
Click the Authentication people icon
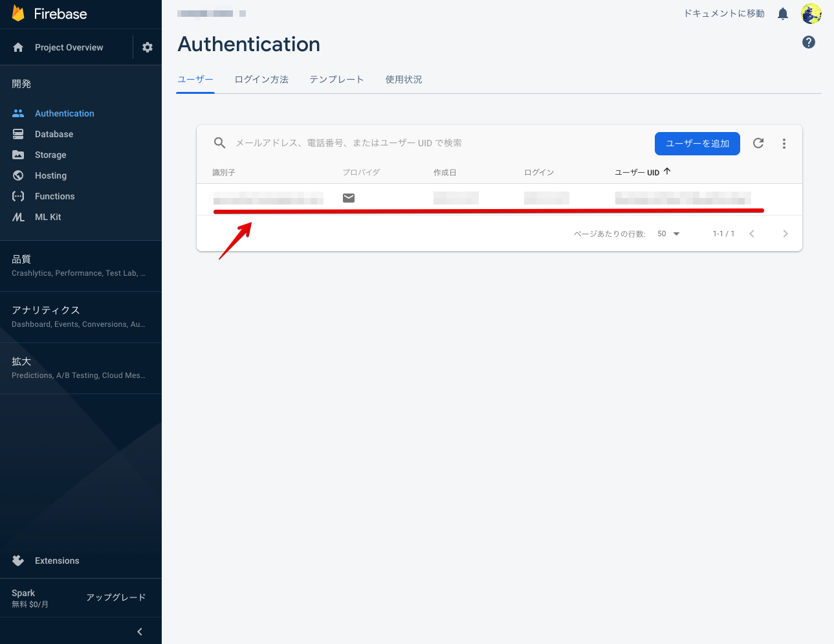pos(18,113)
